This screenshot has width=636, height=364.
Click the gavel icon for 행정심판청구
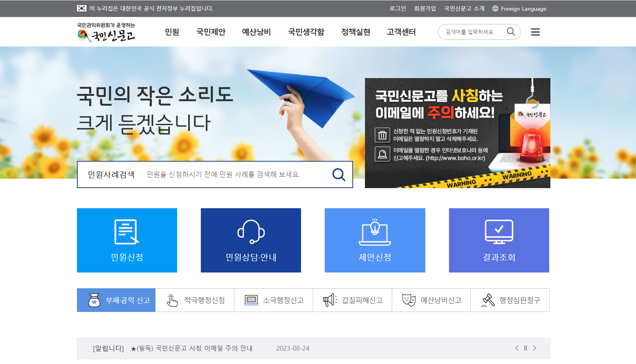(x=488, y=300)
